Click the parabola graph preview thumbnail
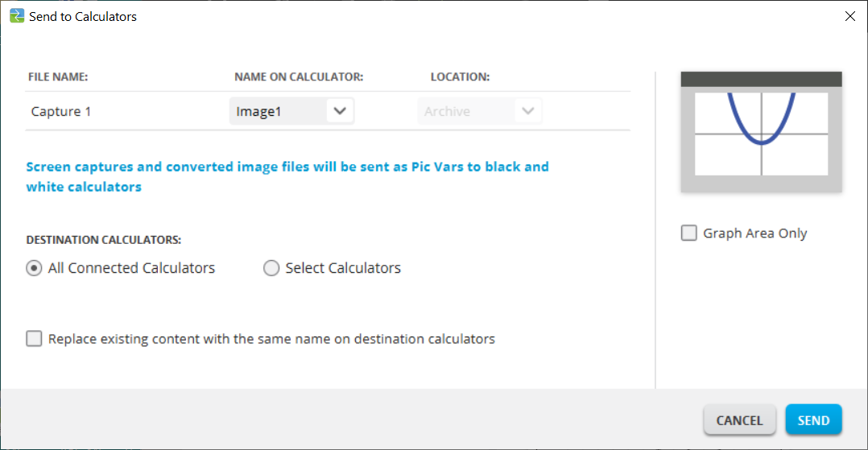 point(761,134)
